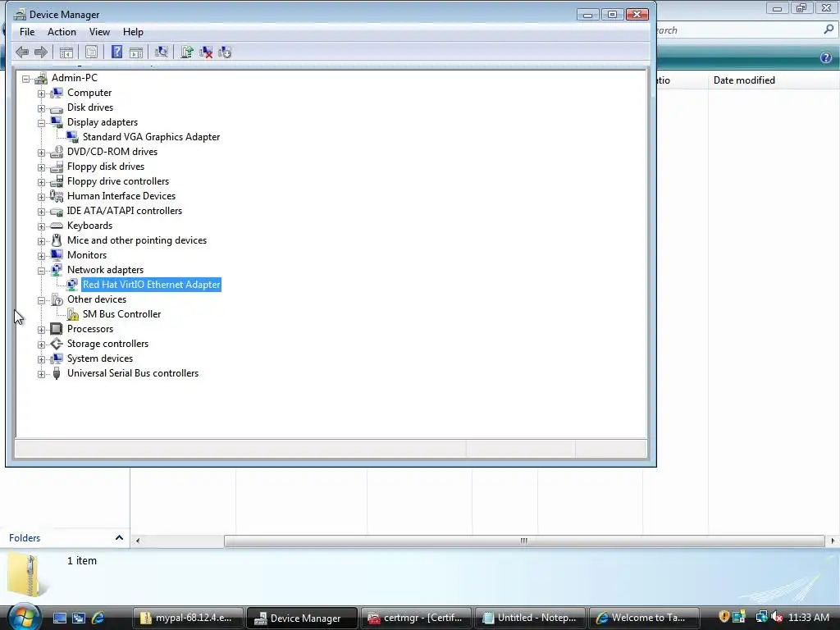Image resolution: width=840 pixels, height=630 pixels.
Task: Select the SM Bus Controller device
Action: (x=121, y=314)
